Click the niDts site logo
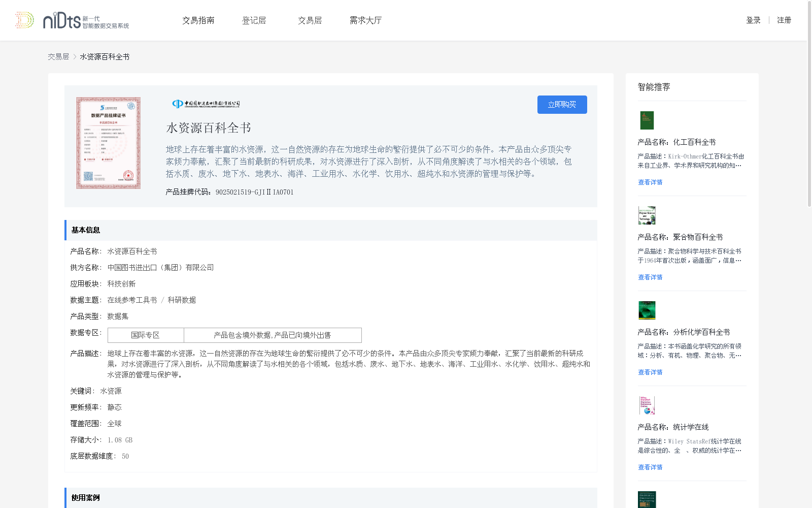This screenshot has height=508, width=812. click(x=72, y=20)
